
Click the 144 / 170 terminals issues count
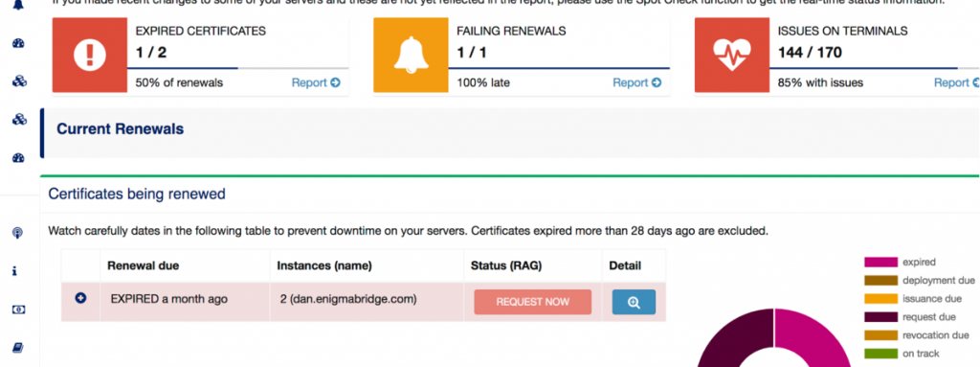pos(810,52)
